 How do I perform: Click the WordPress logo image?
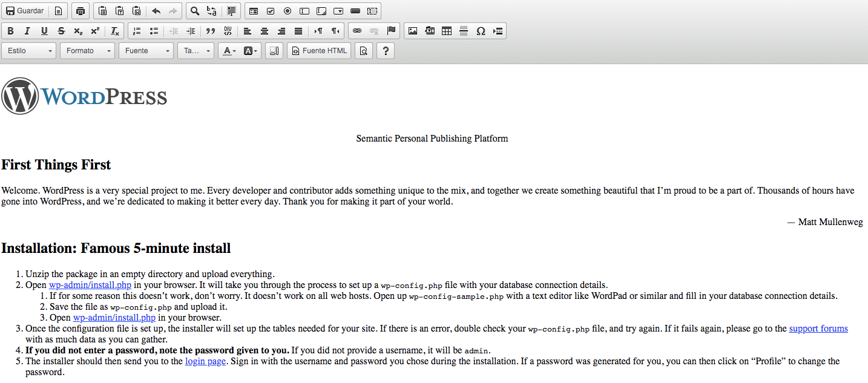click(x=84, y=96)
